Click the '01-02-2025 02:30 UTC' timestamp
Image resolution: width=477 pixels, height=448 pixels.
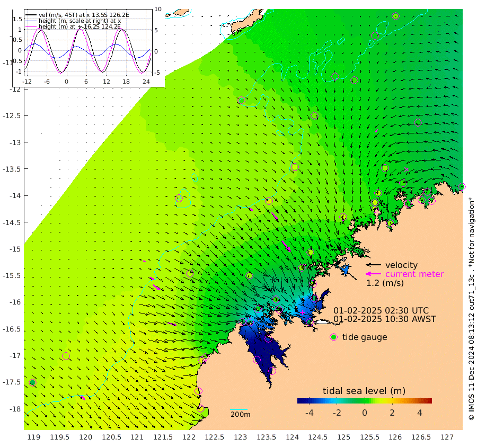pos(381,311)
